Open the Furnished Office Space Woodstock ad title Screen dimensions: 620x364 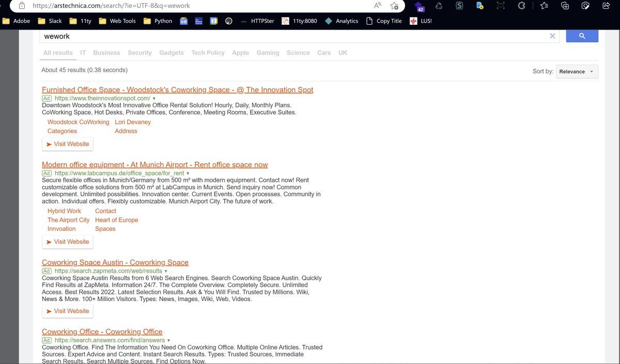click(x=178, y=90)
